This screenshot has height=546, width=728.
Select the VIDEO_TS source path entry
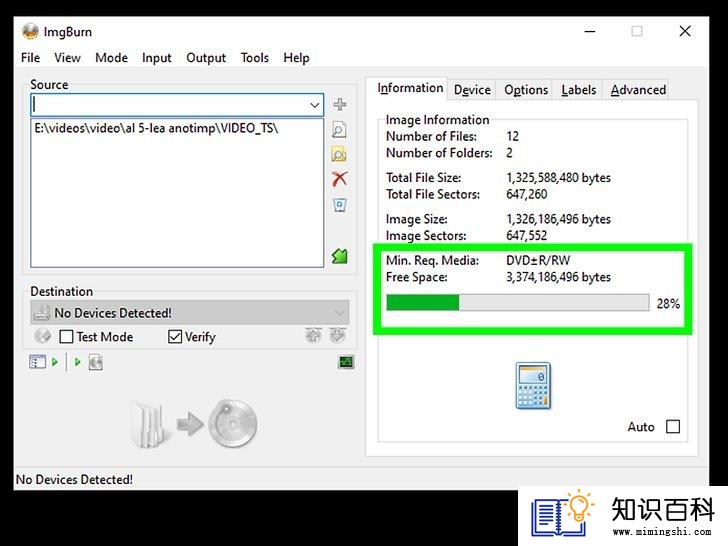click(x=156, y=128)
